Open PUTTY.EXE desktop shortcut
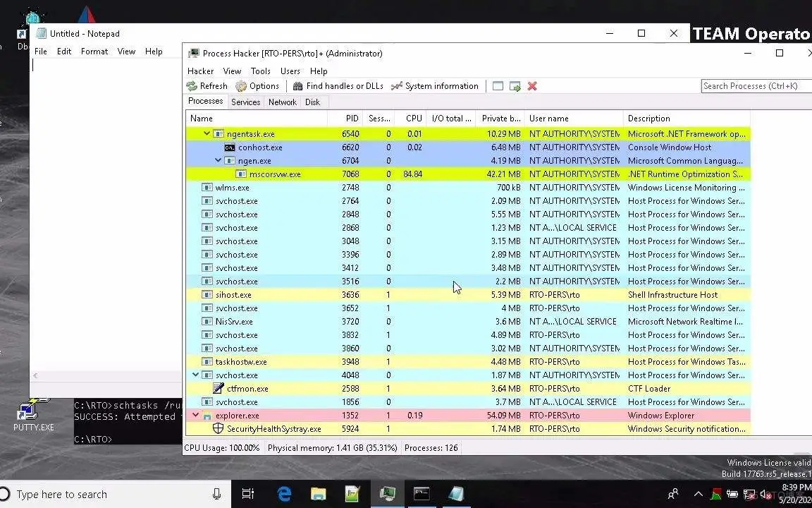Screen dimensions: 812x508 pyautogui.click(x=33, y=416)
